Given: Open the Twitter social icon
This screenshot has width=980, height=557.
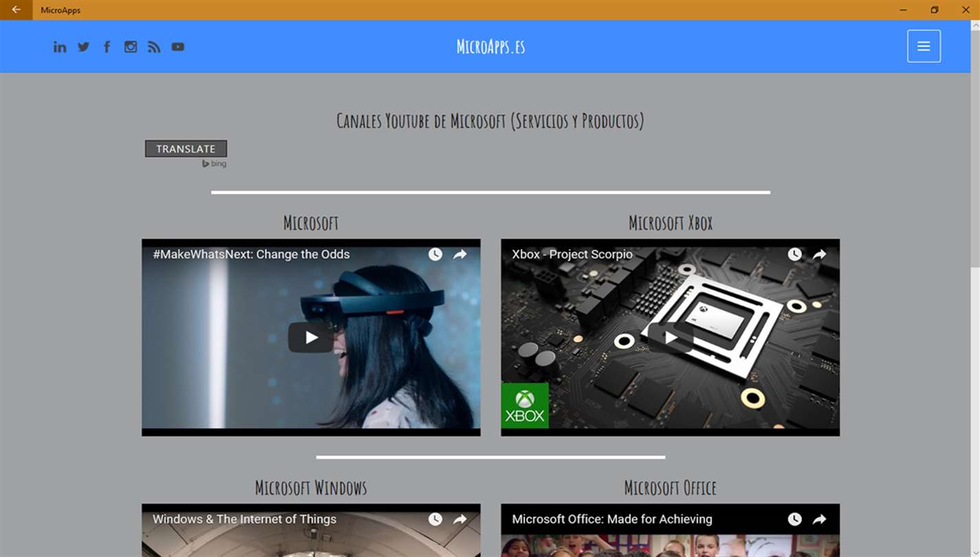Looking at the screenshot, I should coord(83,47).
